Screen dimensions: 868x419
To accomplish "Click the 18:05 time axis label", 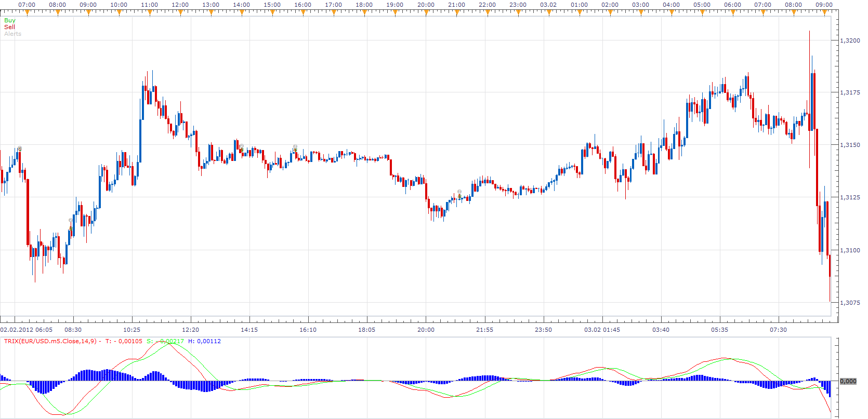I will pos(367,330).
